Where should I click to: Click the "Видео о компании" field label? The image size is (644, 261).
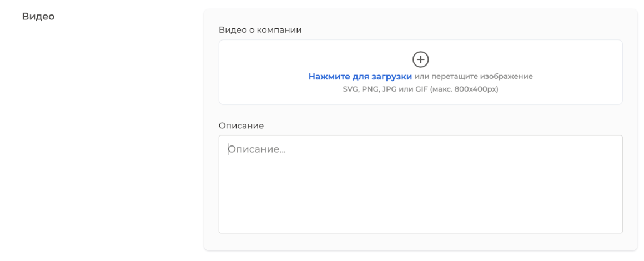point(260,30)
